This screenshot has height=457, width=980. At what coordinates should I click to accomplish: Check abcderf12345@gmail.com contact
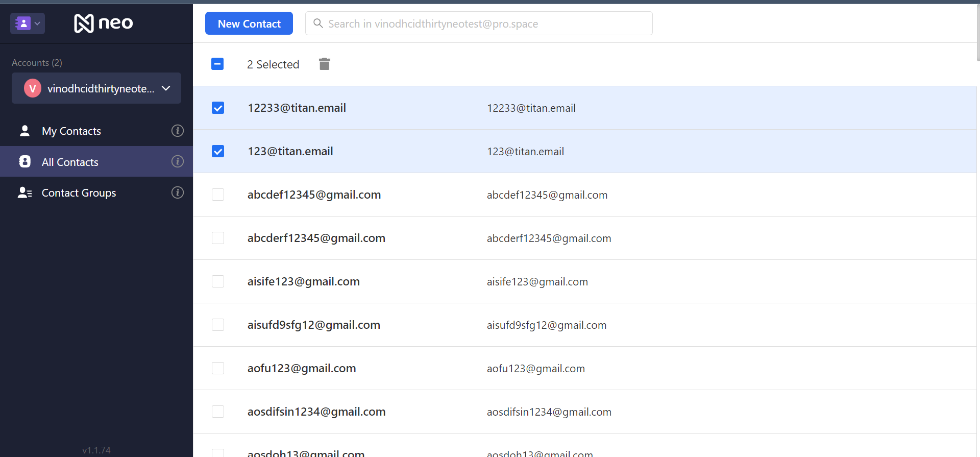coord(218,238)
